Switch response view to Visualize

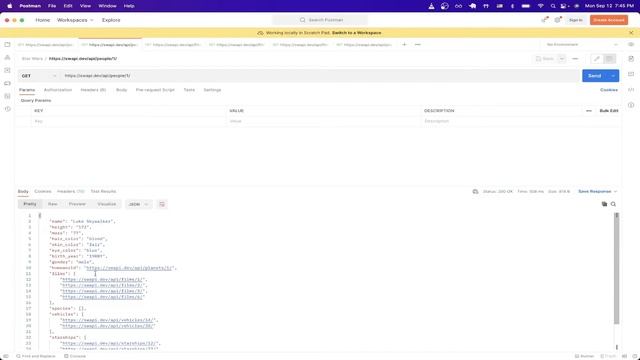pyautogui.click(x=107, y=204)
